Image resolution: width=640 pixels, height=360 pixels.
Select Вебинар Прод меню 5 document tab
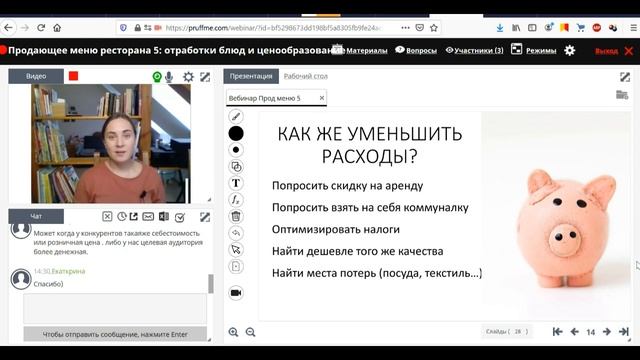(264, 98)
